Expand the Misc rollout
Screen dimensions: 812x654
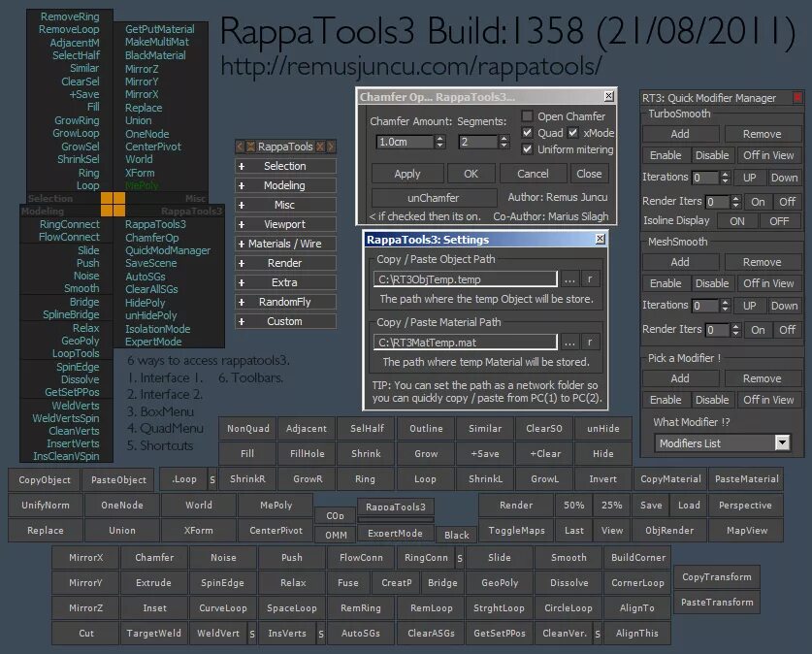point(285,205)
